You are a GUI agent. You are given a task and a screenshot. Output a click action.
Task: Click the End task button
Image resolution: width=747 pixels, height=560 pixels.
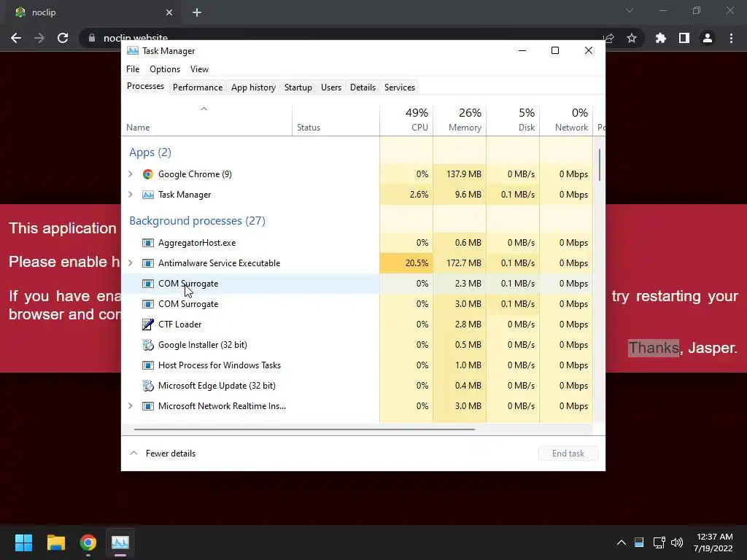coord(568,454)
